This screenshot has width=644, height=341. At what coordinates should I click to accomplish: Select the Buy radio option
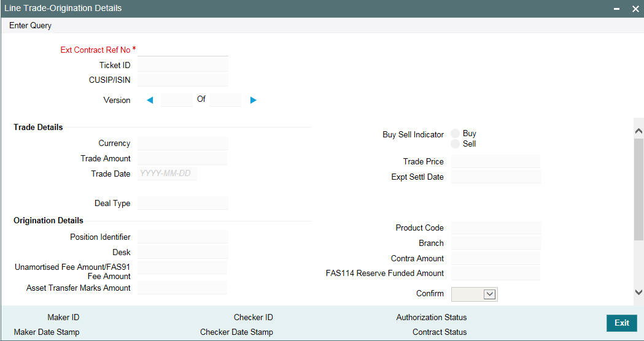(455, 133)
